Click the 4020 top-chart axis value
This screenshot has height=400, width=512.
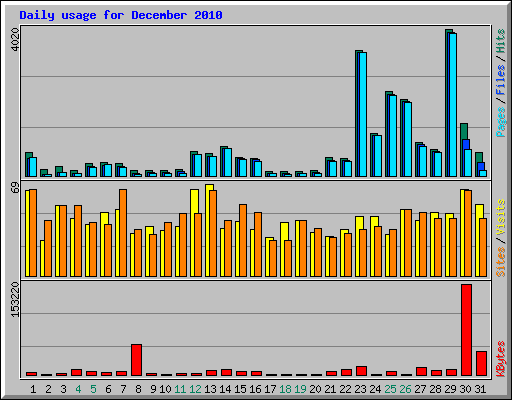15,40
